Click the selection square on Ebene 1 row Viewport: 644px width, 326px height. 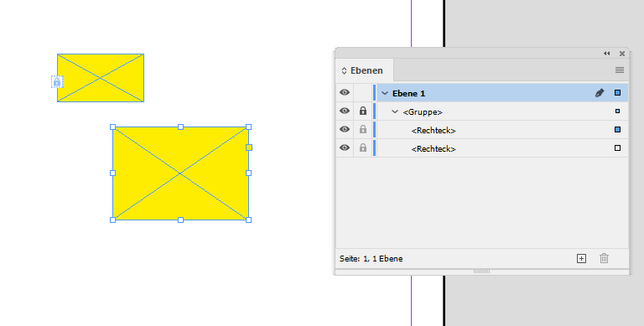617,93
